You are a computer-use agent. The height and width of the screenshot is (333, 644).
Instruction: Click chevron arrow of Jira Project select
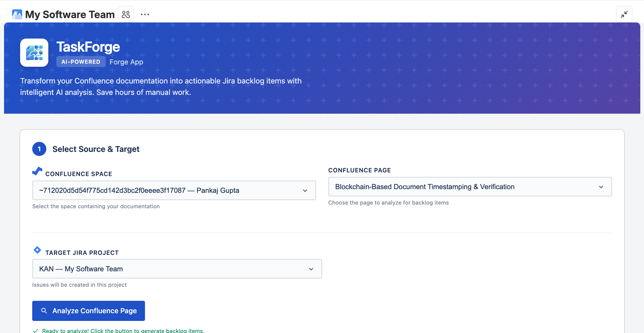[x=311, y=269]
